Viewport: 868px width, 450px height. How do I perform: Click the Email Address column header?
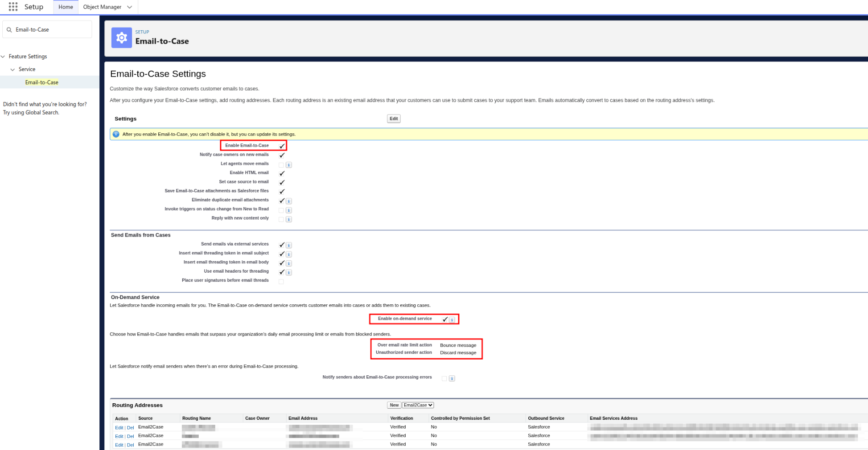pos(303,418)
